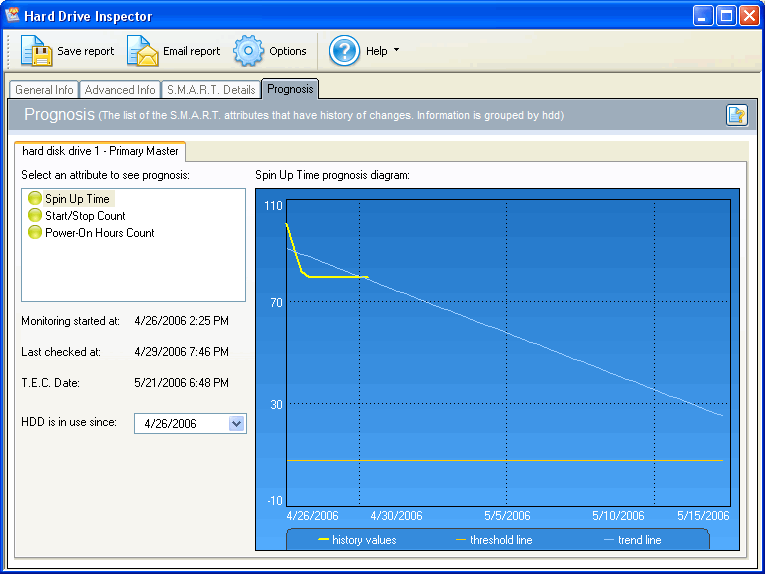This screenshot has height=574, width=765.
Task: Click the Save report label
Action: (x=86, y=51)
